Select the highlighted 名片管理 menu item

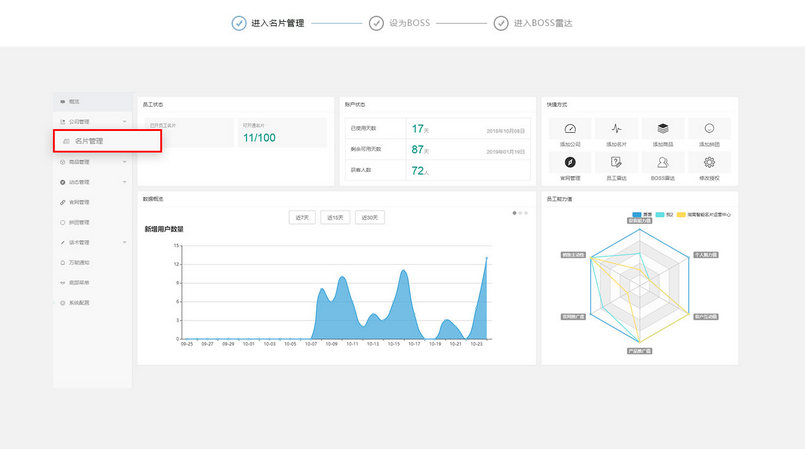(x=108, y=141)
